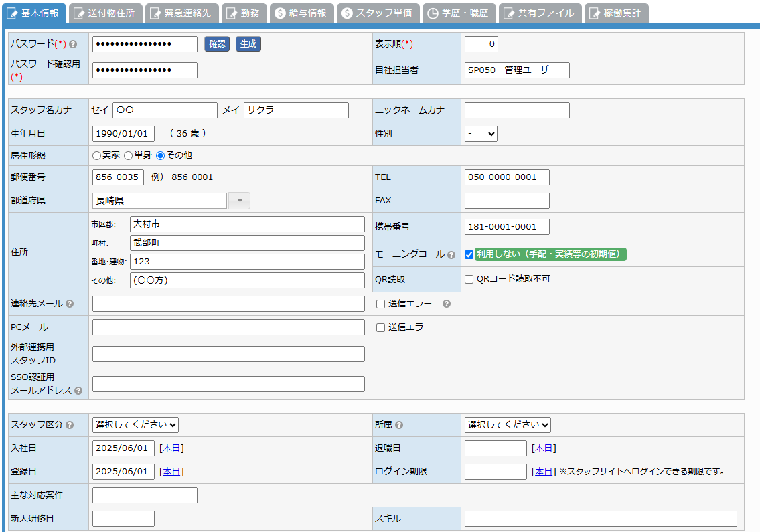Expand the 都道府県 dropdown arrow

coord(240,201)
